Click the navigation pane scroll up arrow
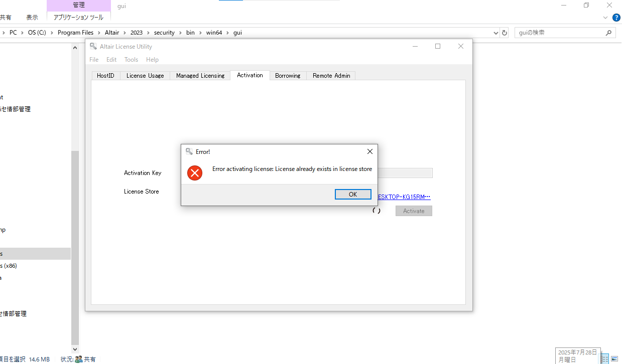Image resolution: width=622 pixels, height=364 pixels. click(x=75, y=48)
